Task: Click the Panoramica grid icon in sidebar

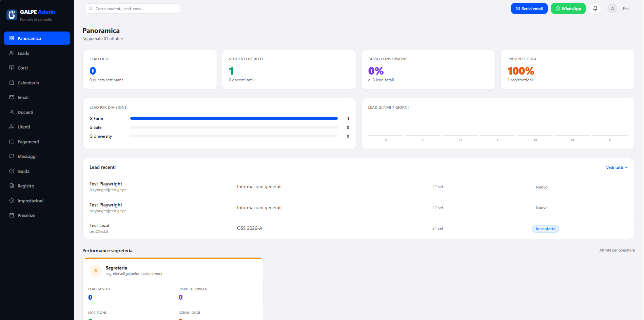Action: [x=12, y=38]
